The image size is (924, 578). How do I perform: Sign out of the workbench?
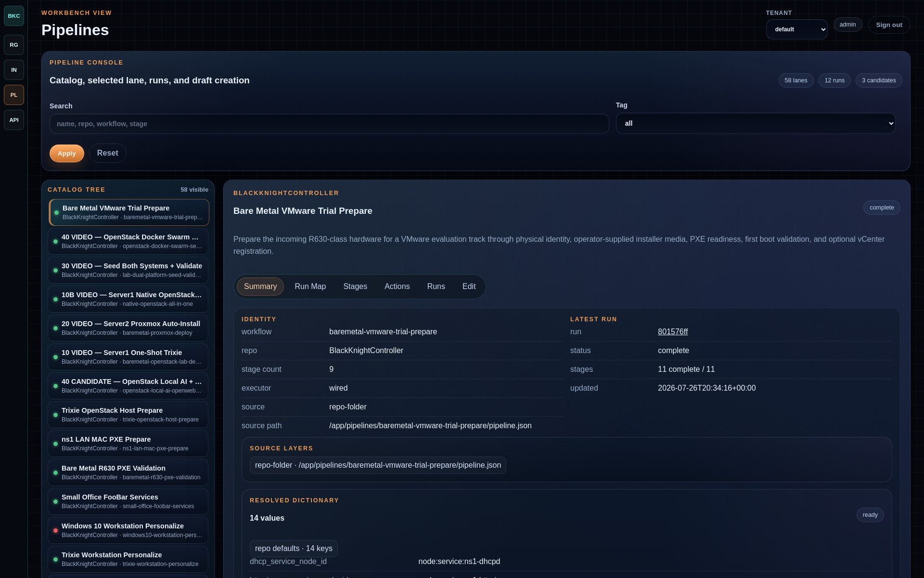point(889,25)
